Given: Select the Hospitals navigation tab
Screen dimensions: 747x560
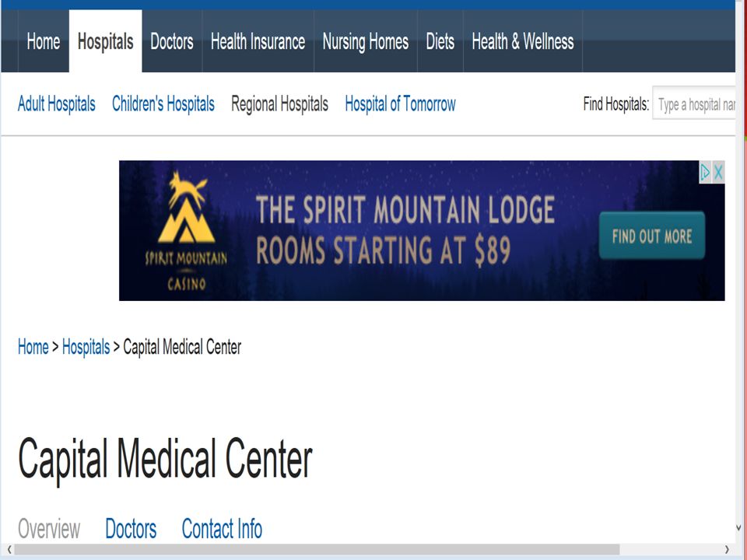Looking at the screenshot, I should (x=105, y=41).
